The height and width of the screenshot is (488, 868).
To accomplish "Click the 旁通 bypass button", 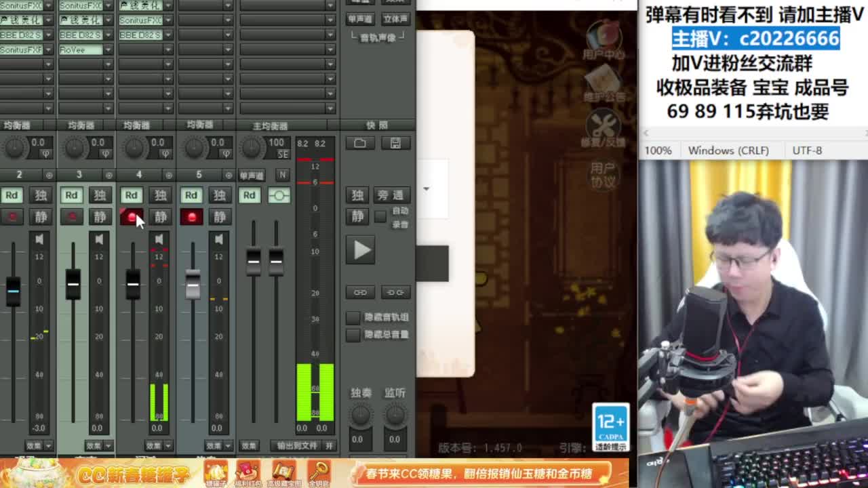I will 391,195.
